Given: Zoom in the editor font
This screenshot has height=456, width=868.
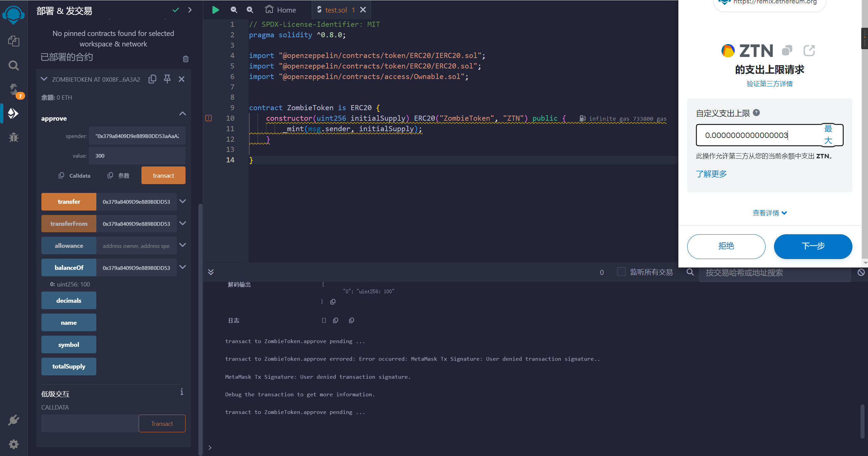Looking at the screenshot, I should tap(250, 10).
